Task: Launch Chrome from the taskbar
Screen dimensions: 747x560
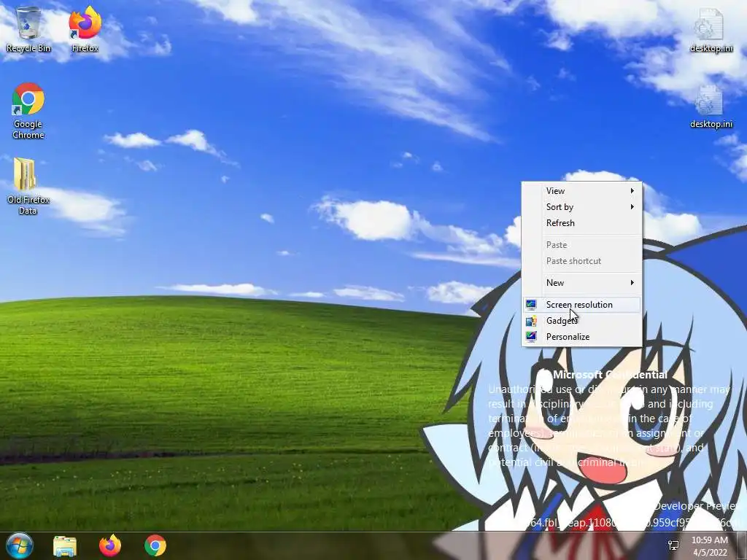Action: 155,545
